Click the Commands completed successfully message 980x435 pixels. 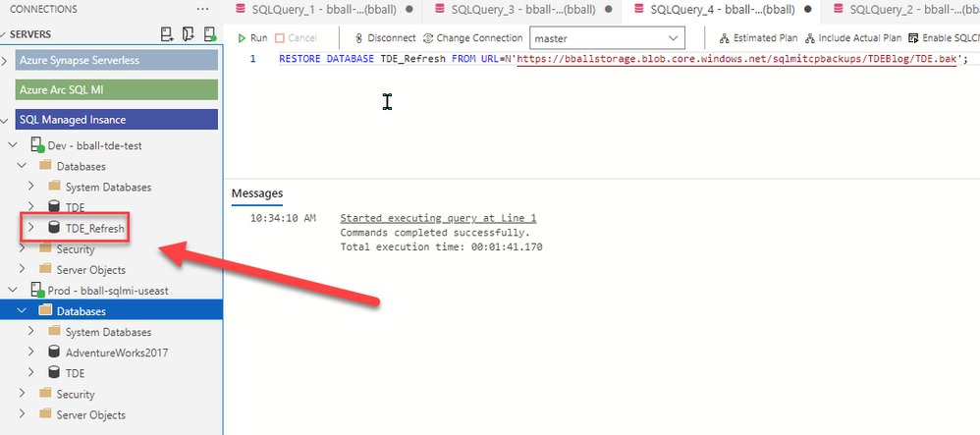(435, 233)
